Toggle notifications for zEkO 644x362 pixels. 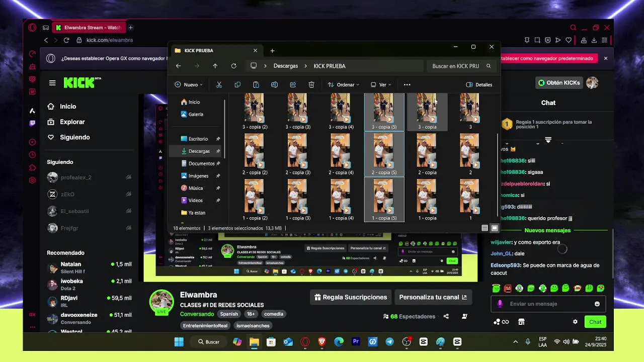129,194
